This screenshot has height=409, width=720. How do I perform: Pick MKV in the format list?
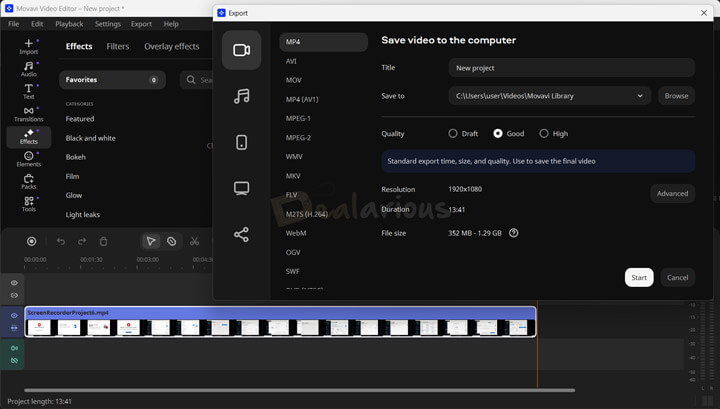[x=293, y=176]
